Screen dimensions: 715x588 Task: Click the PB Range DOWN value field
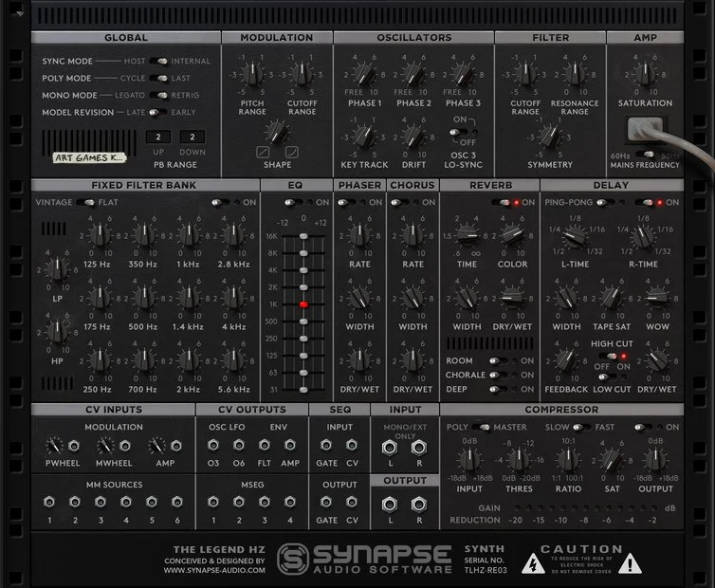tap(192, 137)
